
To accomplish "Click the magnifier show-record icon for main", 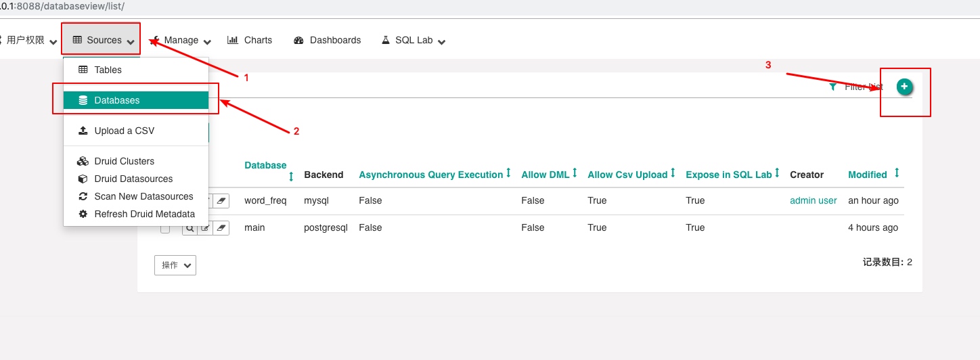I will coord(190,228).
